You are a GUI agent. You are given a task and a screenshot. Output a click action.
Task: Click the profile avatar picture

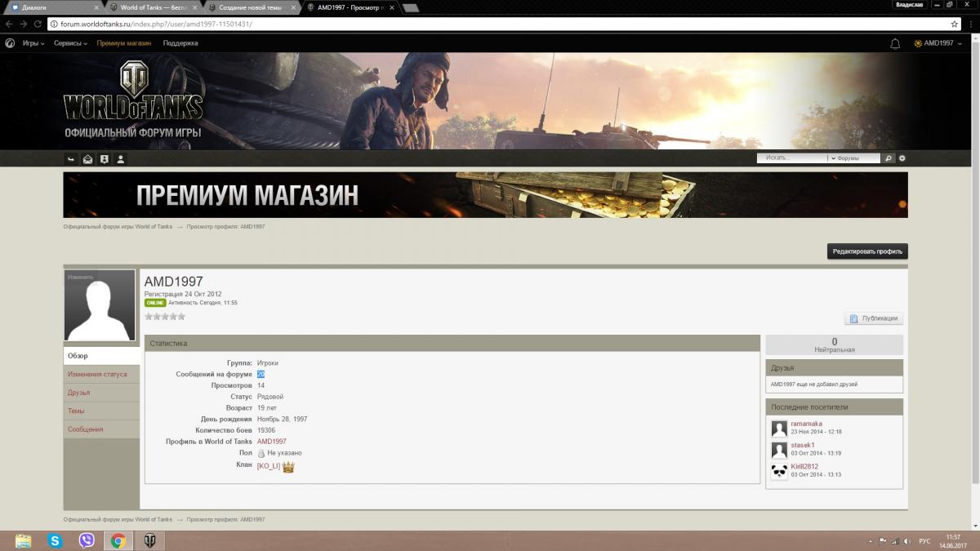click(x=100, y=305)
